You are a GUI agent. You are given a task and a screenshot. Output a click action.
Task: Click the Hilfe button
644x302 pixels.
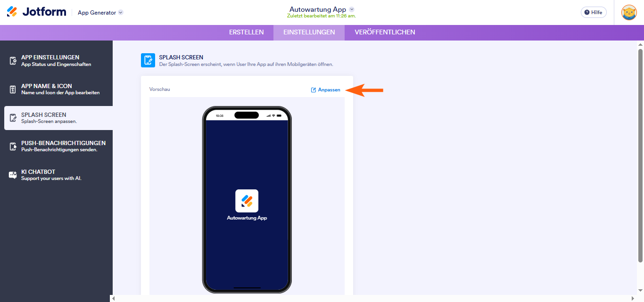594,12
